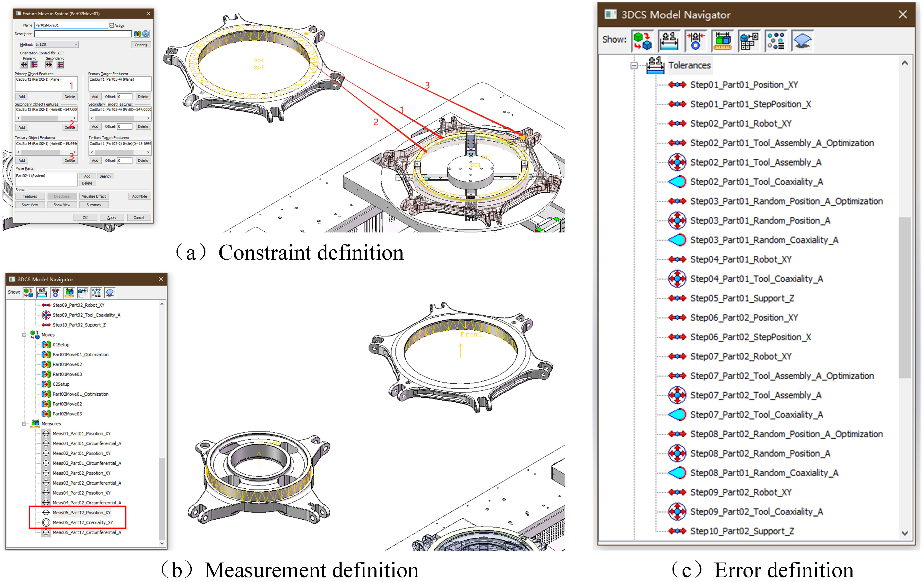Click the circular icon of Step04_Part01_Tool_Coaxiality_A
924x582 pixels.
click(677, 279)
